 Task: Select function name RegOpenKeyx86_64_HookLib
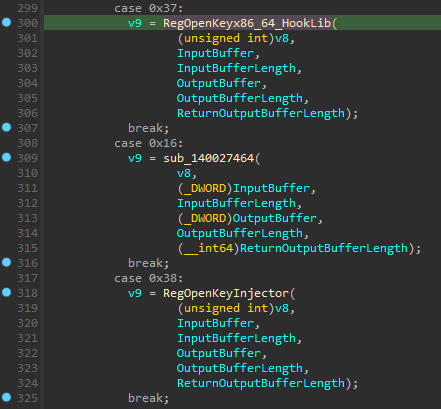coord(247,23)
